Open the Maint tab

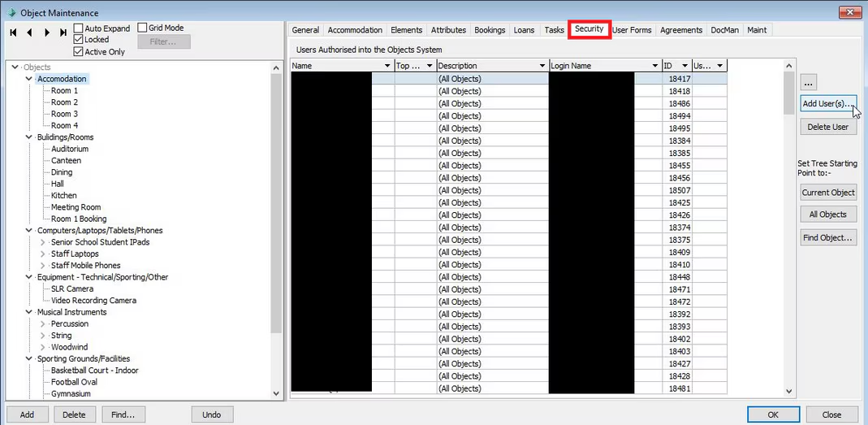click(757, 30)
